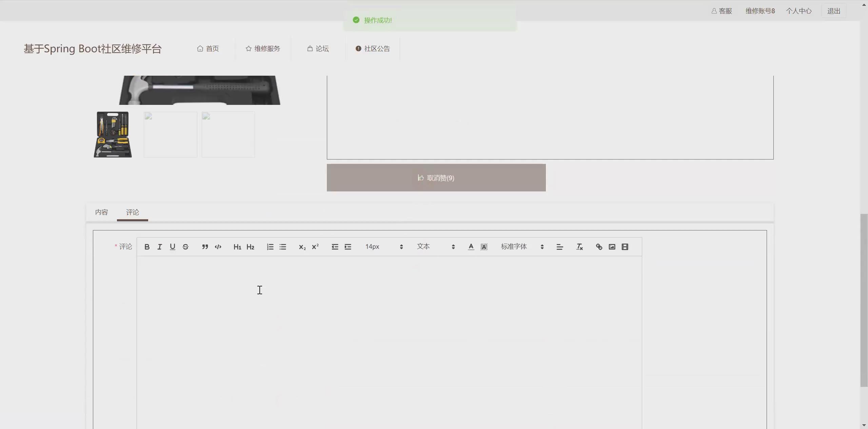The image size is (868, 429).
Task: Insert a blockquote in the comment
Action: pos(205,247)
